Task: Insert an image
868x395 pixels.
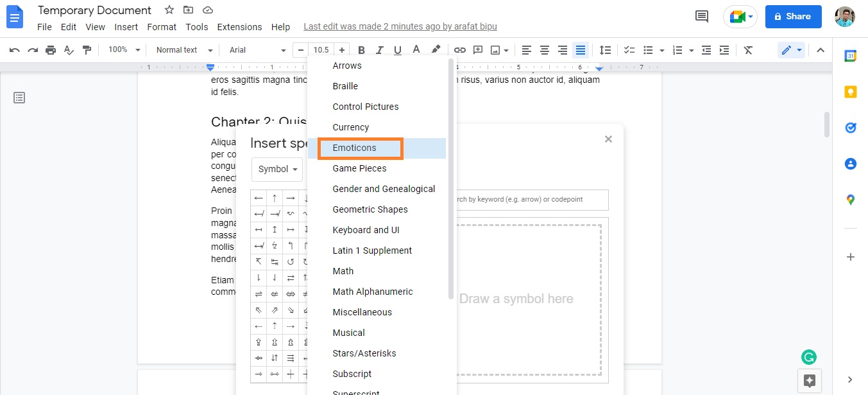Action: [495, 49]
